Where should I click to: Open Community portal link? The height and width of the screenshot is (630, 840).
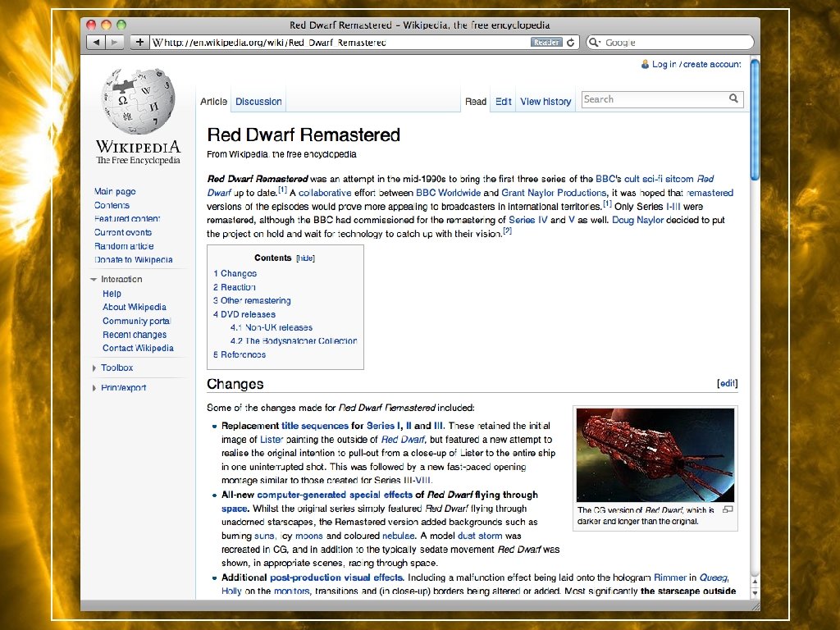[137, 321]
